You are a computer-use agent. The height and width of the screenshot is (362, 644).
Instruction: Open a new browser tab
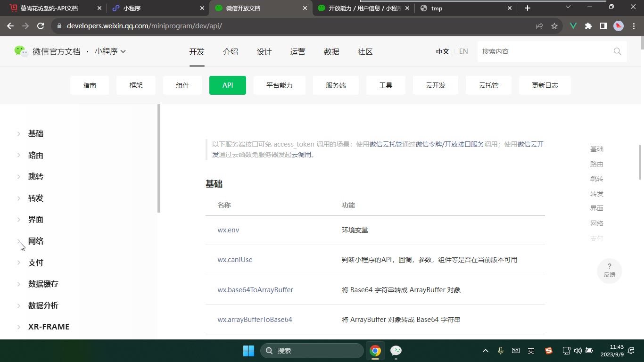click(528, 8)
